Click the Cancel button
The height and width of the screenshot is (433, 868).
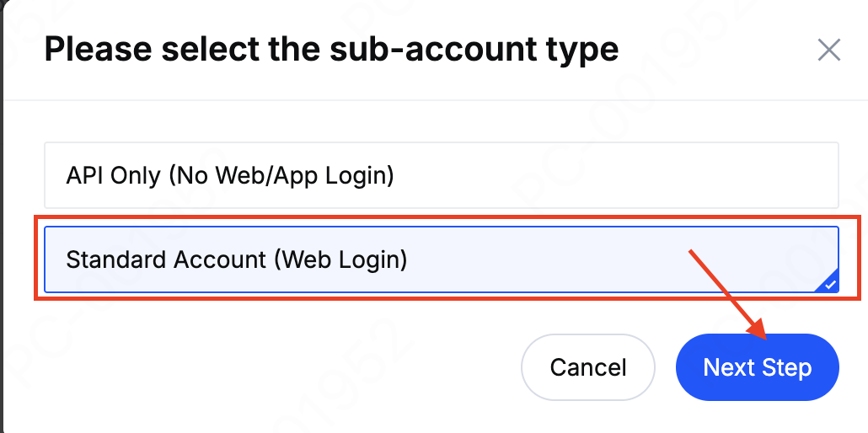click(x=588, y=367)
